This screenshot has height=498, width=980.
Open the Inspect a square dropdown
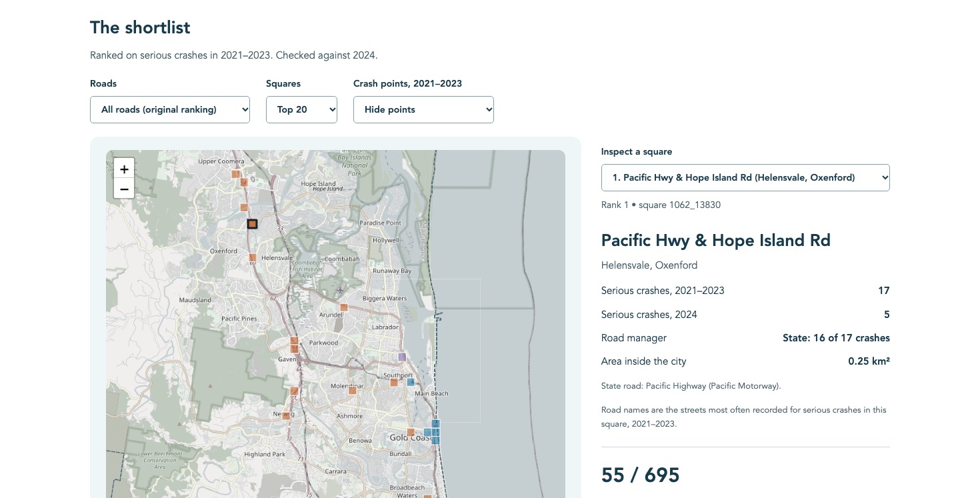pos(745,177)
